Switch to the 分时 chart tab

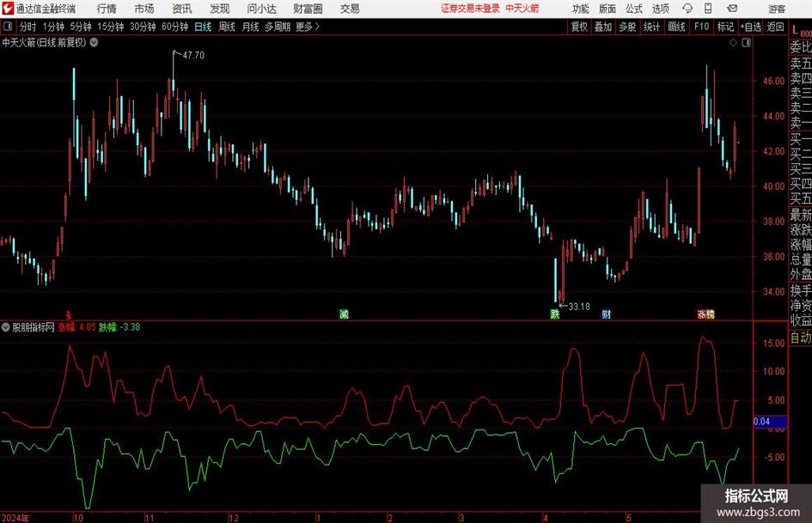point(28,27)
